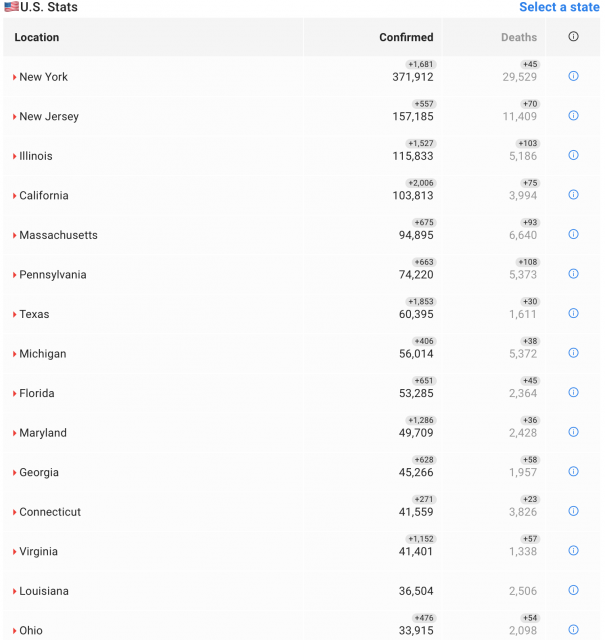Image resolution: width=605 pixels, height=640 pixels.
Task: Click the info icon for New Jersey
Action: pos(573,116)
